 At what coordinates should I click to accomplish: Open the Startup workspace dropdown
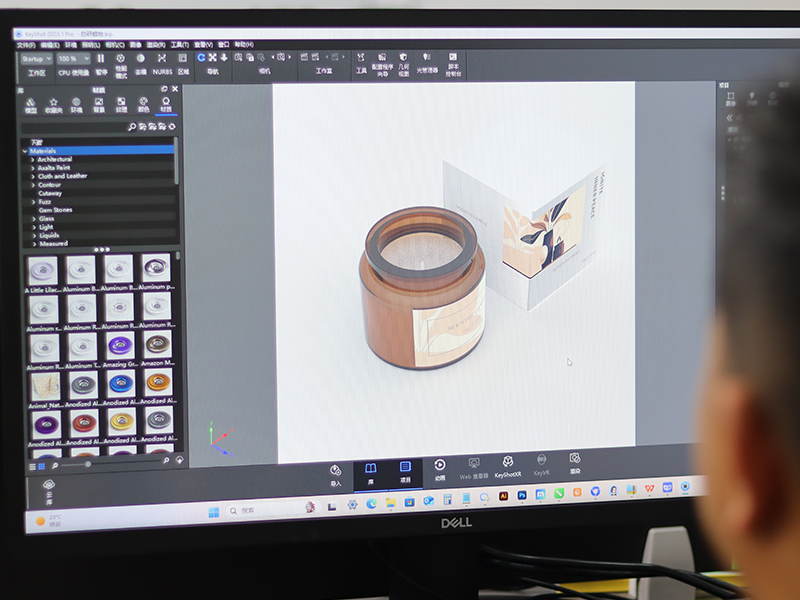pos(36,59)
